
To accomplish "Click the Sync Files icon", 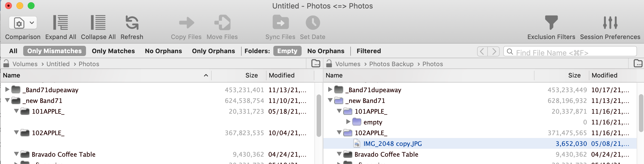I will 280,23.
